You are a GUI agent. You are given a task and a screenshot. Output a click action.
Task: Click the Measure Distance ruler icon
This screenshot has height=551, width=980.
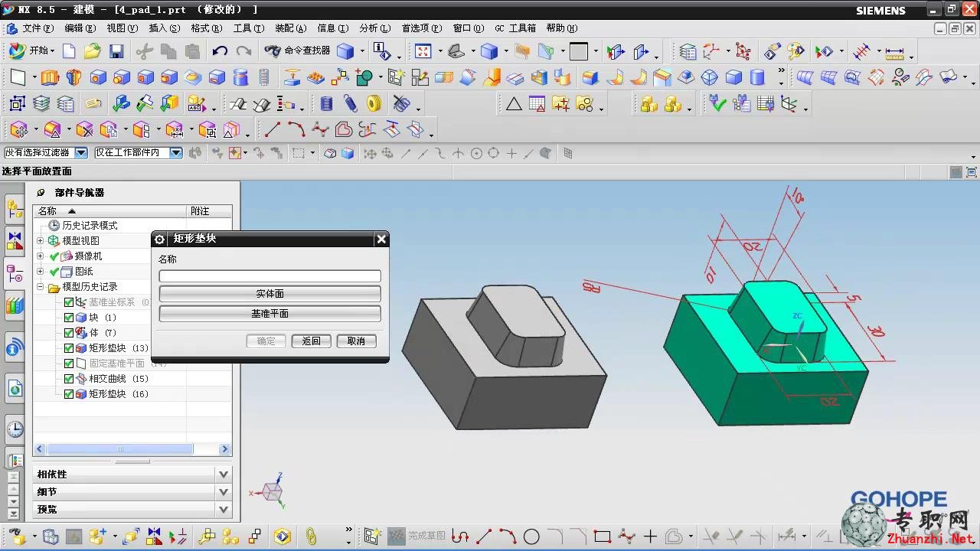[x=894, y=51]
